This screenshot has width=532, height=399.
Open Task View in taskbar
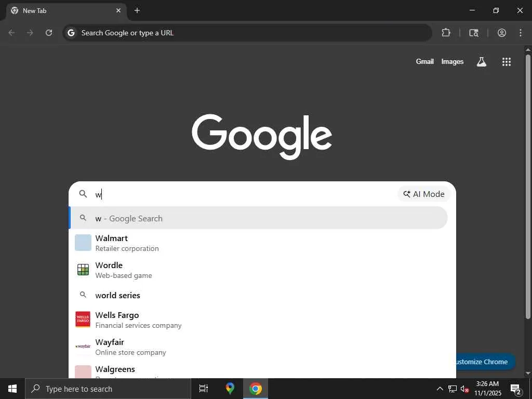pos(204,389)
